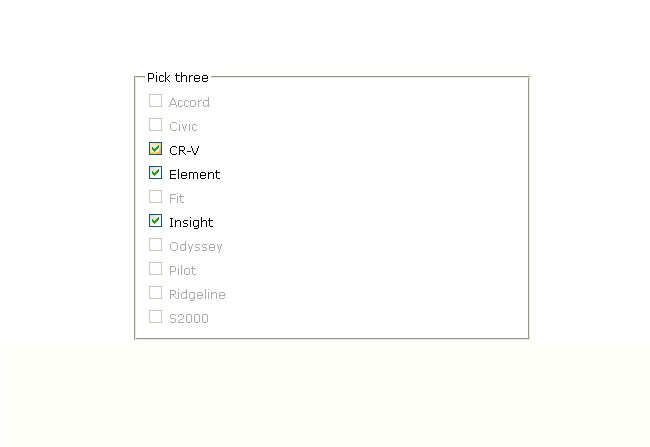The height and width of the screenshot is (447, 650).
Task: Click the Insight text label
Action: [190, 222]
